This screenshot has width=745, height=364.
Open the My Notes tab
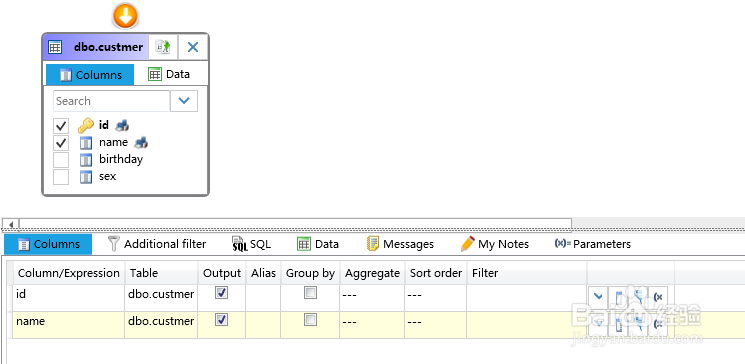(x=495, y=244)
